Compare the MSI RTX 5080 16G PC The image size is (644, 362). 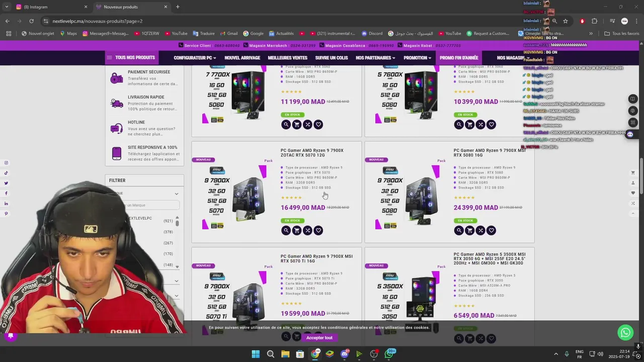tap(480, 230)
